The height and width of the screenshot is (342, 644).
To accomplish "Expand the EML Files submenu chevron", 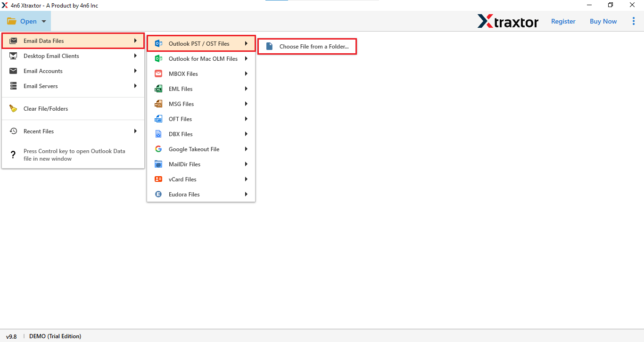I will tap(246, 89).
